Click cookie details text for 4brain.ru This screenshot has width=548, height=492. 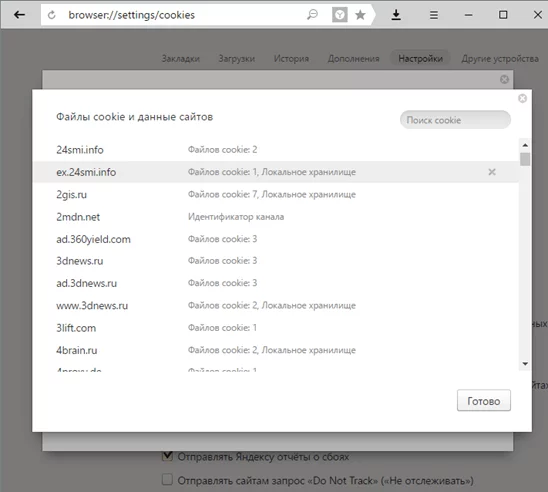[x=272, y=350]
